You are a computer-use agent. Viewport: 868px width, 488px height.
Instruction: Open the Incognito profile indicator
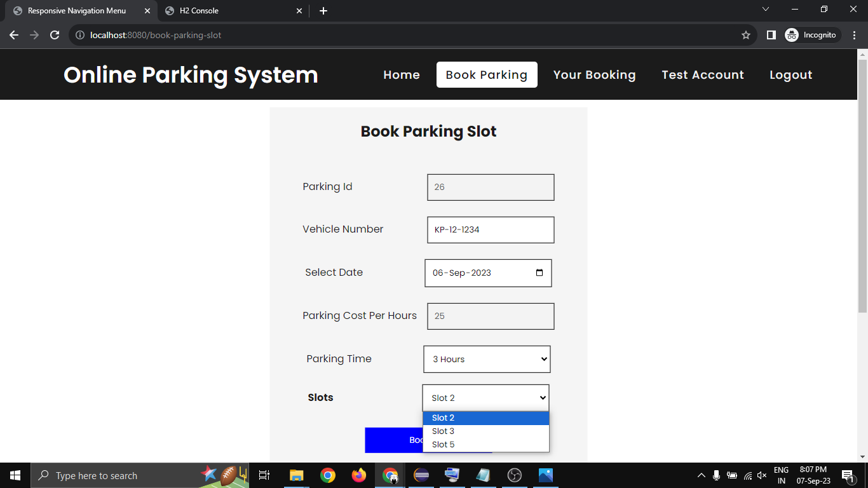[813, 35]
